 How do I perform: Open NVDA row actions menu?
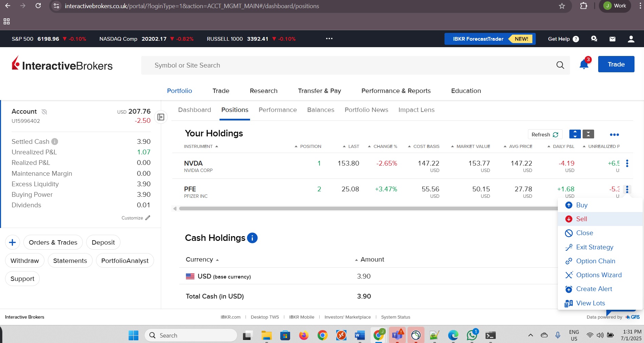pos(627,164)
